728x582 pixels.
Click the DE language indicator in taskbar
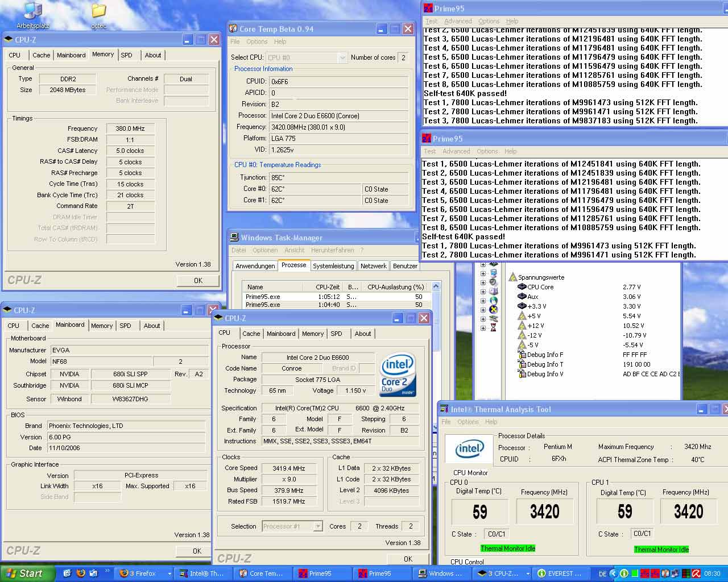tap(602, 574)
